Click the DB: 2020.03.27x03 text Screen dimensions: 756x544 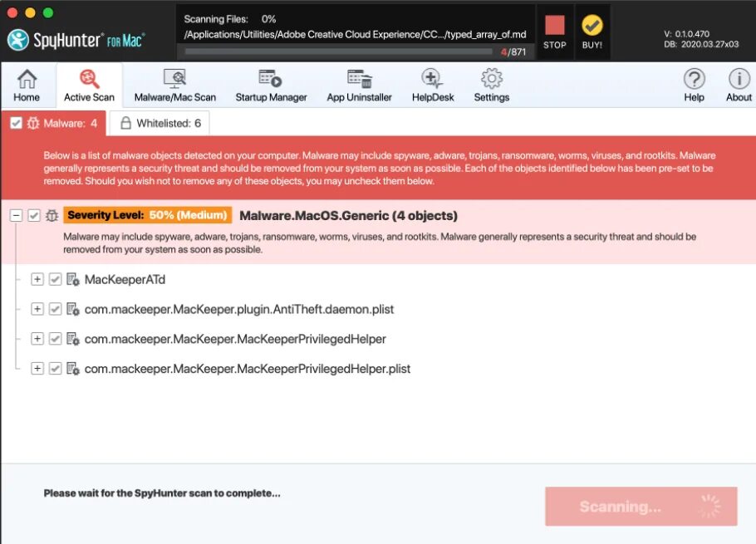point(701,44)
